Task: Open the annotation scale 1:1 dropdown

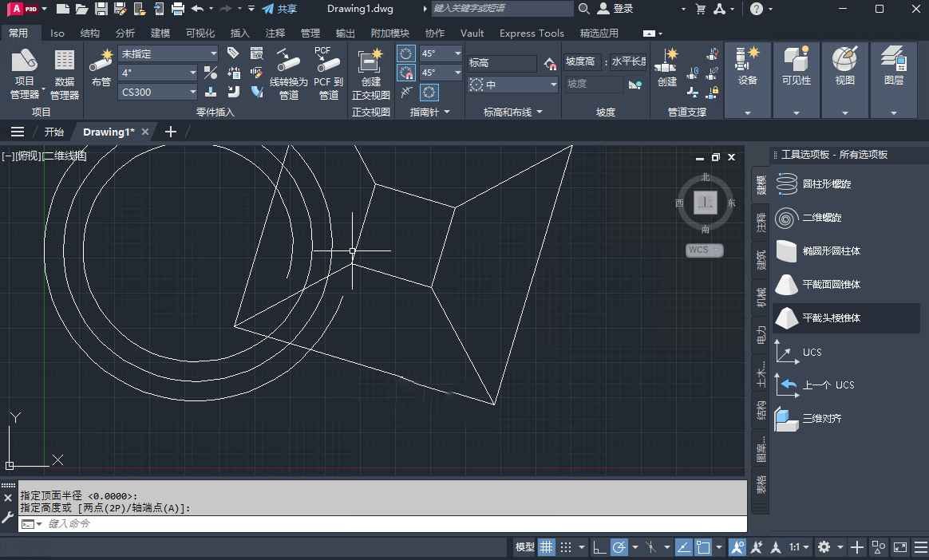Action: 799,547
